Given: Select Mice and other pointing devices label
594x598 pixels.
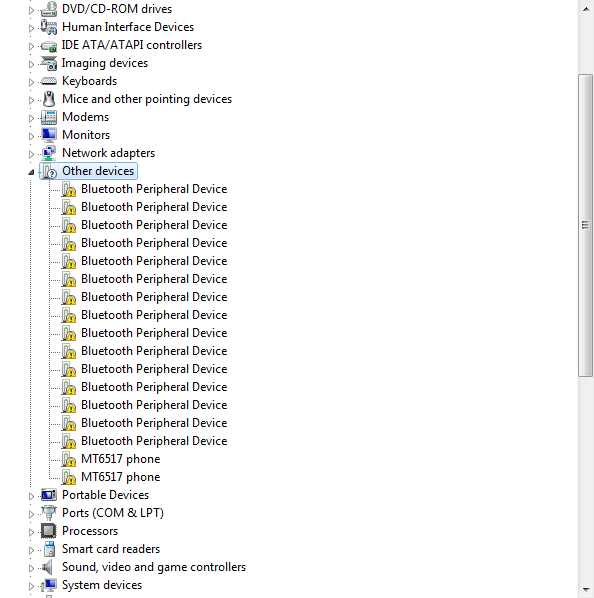Looking at the screenshot, I should click(x=147, y=99).
